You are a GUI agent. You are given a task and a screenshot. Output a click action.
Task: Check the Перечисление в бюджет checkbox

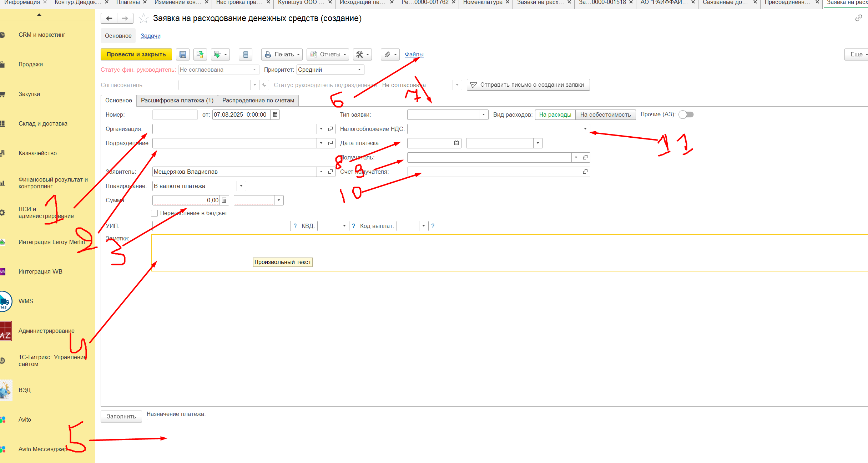pos(155,213)
